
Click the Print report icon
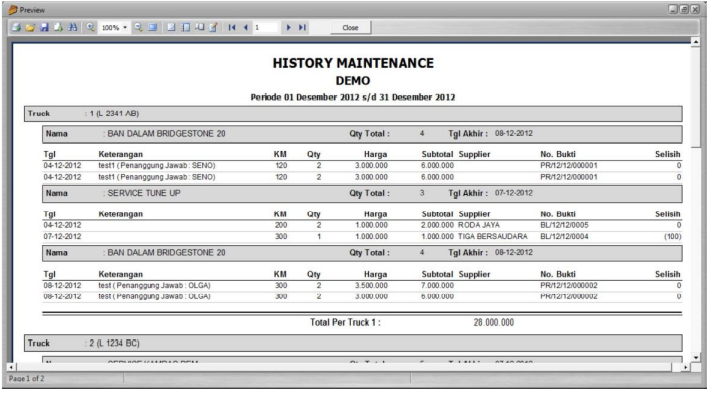click(x=16, y=28)
